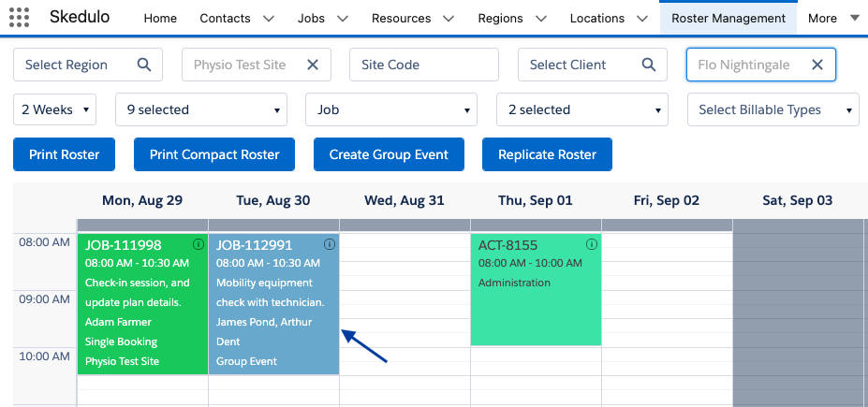This screenshot has height=407, width=868.
Task: Open info icon on JOB-111998
Action: point(199,244)
